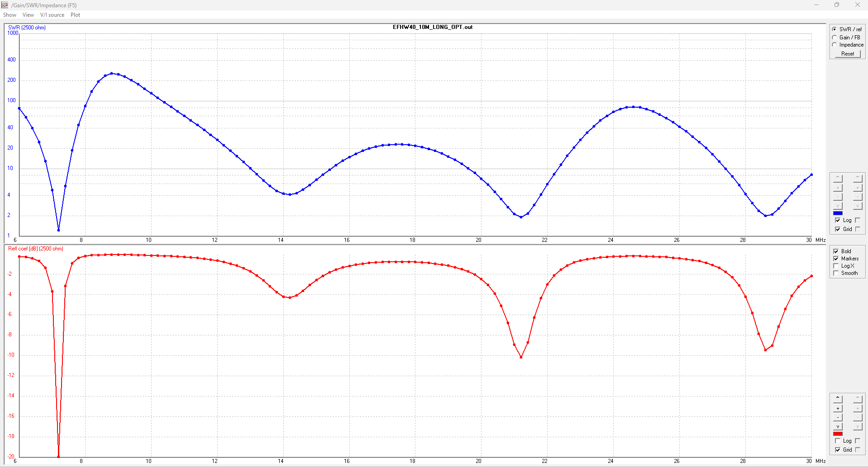Viewport: 868px width, 467px height.
Task: Open the Plot menu
Action: click(x=75, y=15)
